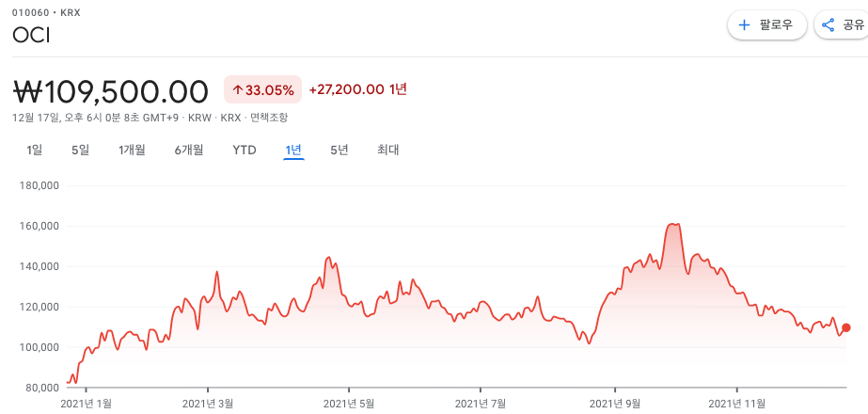Click the 2021년 11월 x-axis label
This screenshot has width=868, height=414.
[737, 404]
